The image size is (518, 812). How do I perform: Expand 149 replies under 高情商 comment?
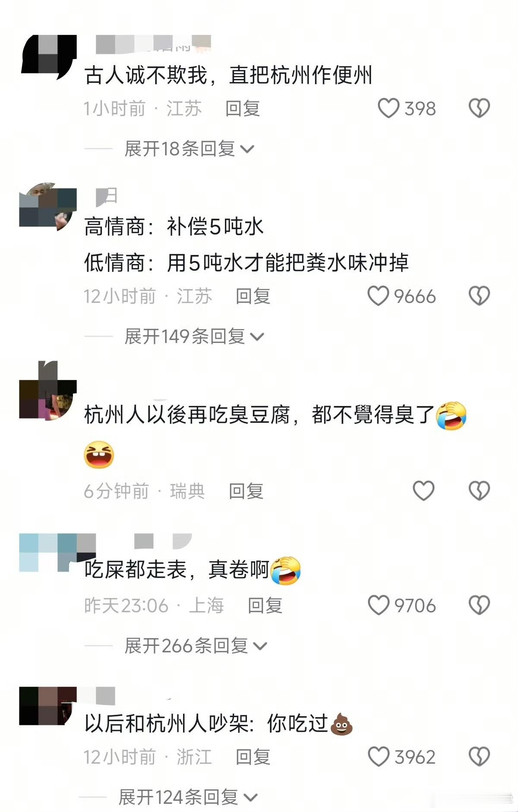click(x=194, y=337)
